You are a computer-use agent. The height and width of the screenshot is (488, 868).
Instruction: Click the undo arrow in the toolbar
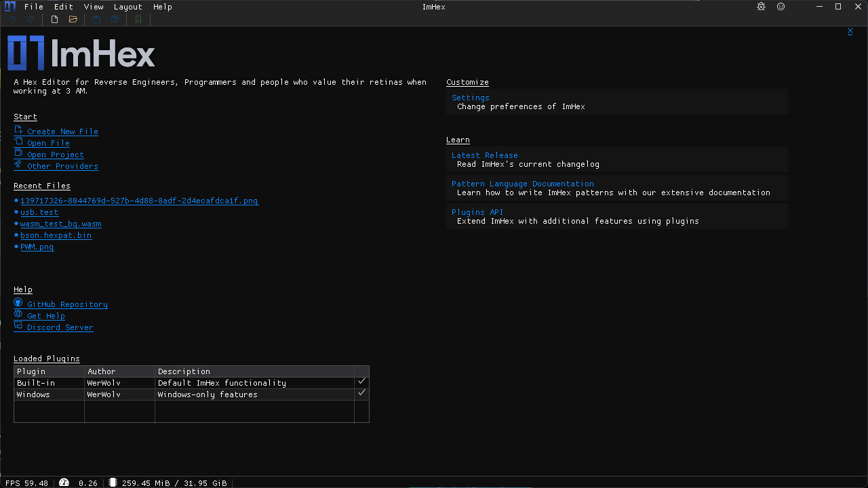(x=12, y=19)
